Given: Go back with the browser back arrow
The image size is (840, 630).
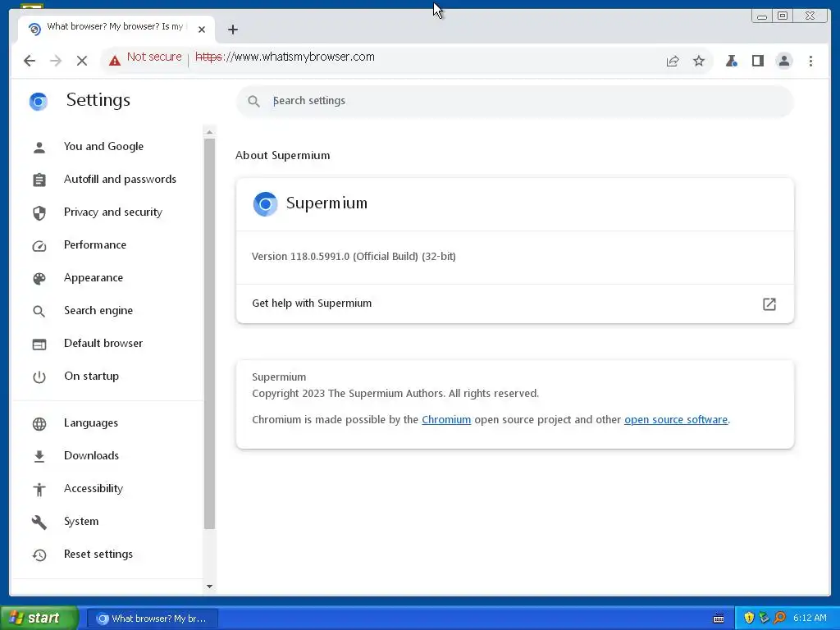Looking at the screenshot, I should coord(30,61).
